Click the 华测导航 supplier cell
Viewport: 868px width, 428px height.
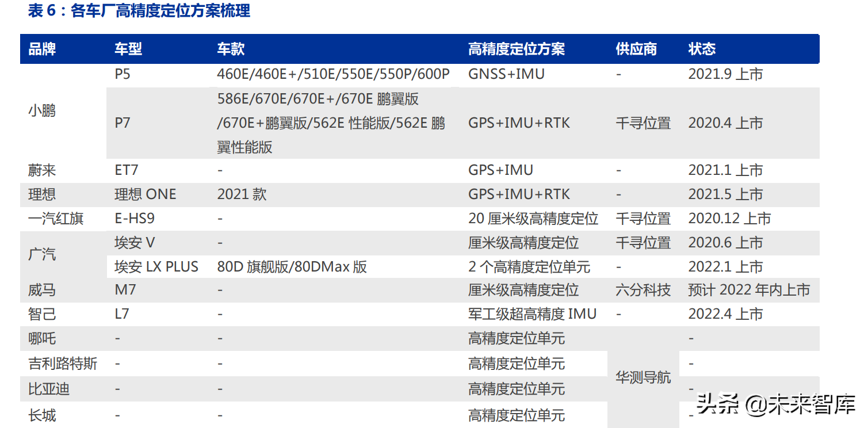tap(643, 377)
